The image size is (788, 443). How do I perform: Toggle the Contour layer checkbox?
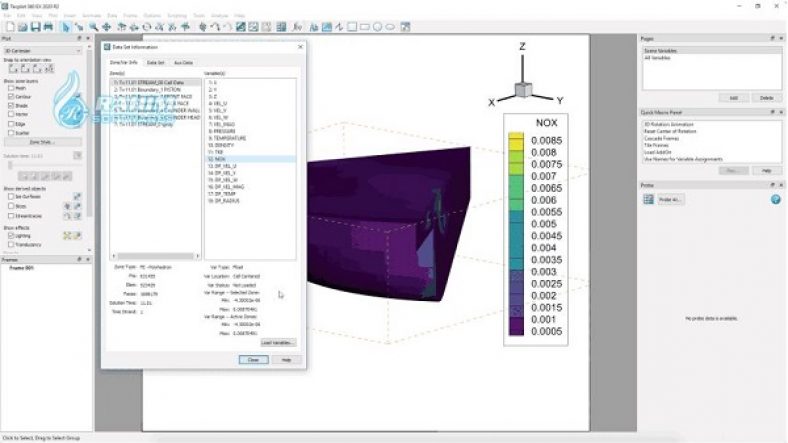click(x=11, y=96)
